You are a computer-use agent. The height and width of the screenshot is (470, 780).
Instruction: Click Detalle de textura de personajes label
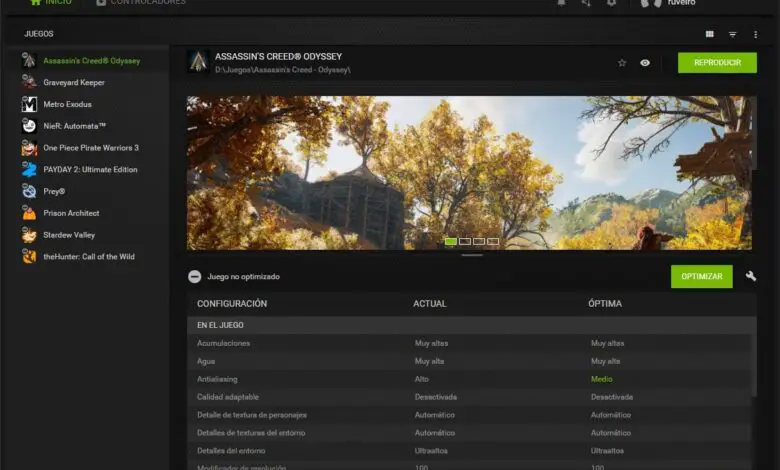click(252, 415)
